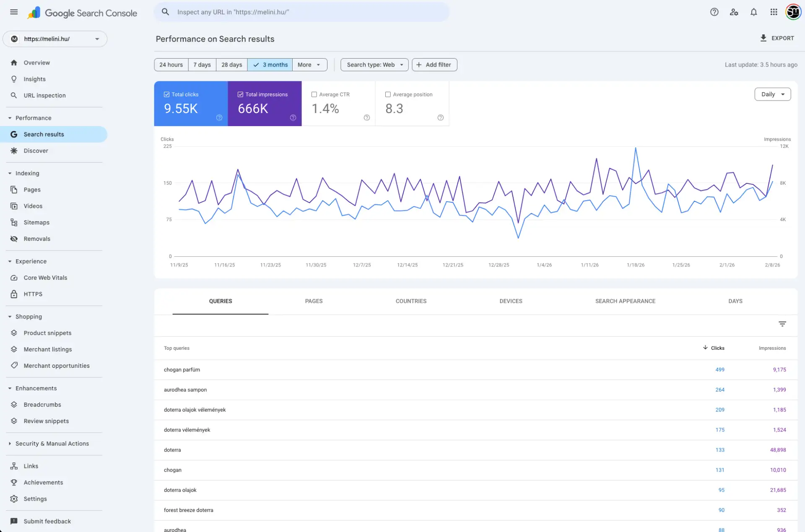Enable the Average position checkbox

pos(388,95)
